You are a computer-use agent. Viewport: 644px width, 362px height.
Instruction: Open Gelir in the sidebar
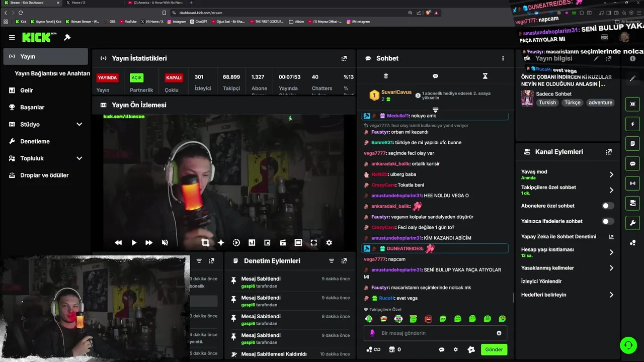click(46, 90)
